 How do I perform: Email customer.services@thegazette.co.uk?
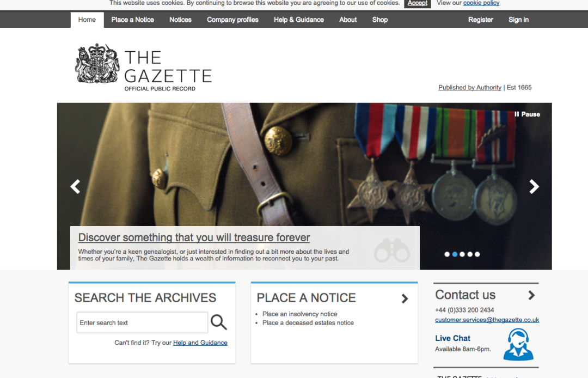tap(487, 320)
